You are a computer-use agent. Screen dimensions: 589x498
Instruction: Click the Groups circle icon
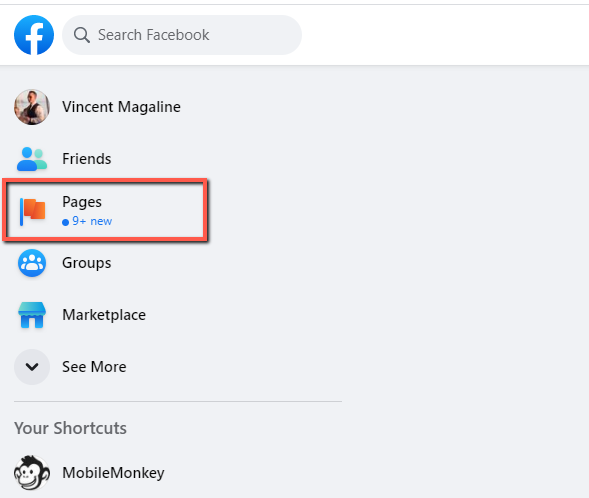pyautogui.click(x=32, y=263)
